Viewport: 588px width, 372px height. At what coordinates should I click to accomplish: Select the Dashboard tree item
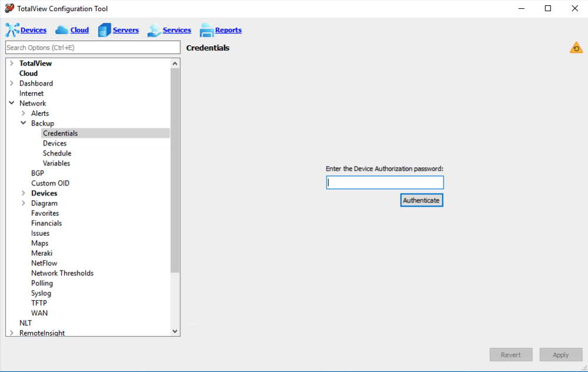(36, 83)
